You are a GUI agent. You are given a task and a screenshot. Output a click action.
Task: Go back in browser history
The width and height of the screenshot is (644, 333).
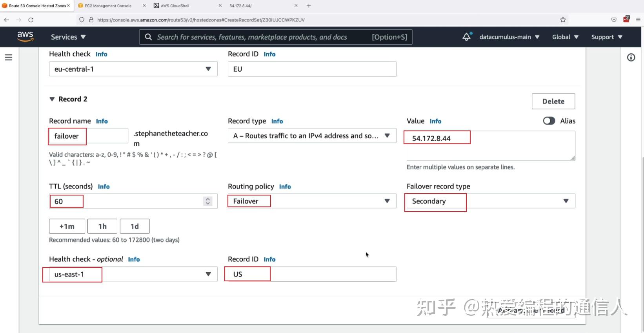pos(7,20)
